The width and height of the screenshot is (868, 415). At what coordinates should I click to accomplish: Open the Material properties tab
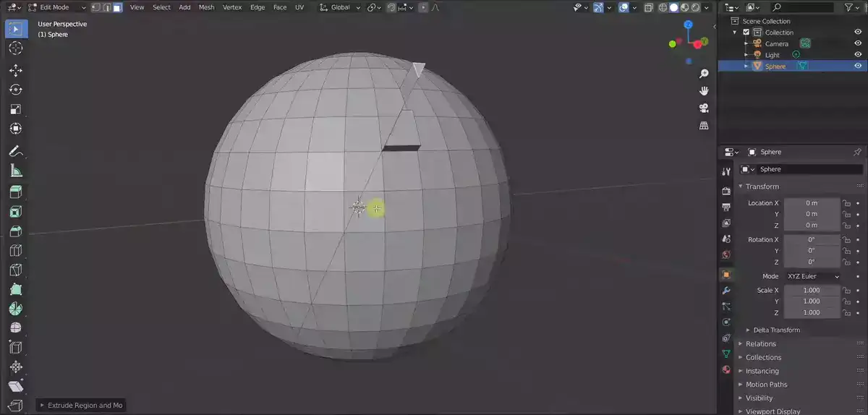(x=726, y=369)
